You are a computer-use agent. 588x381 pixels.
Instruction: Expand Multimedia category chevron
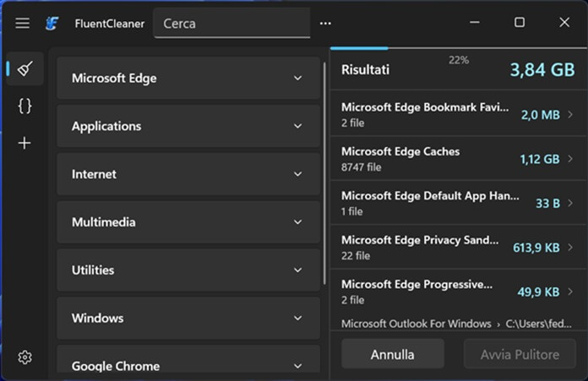297,222
